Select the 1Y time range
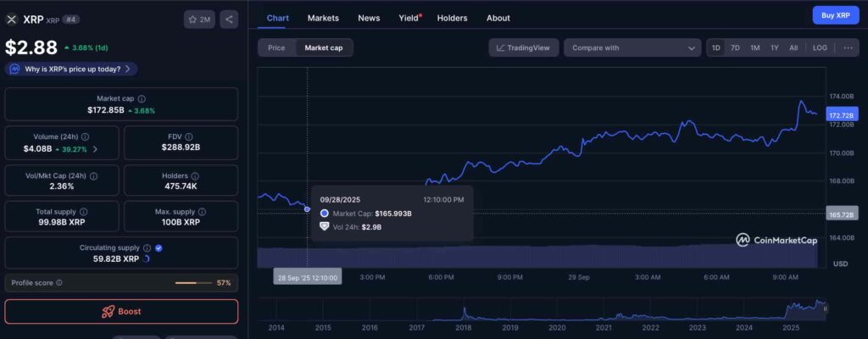Image resolution: width=868 pixels, height=339 pixels. tap(775, 47)
